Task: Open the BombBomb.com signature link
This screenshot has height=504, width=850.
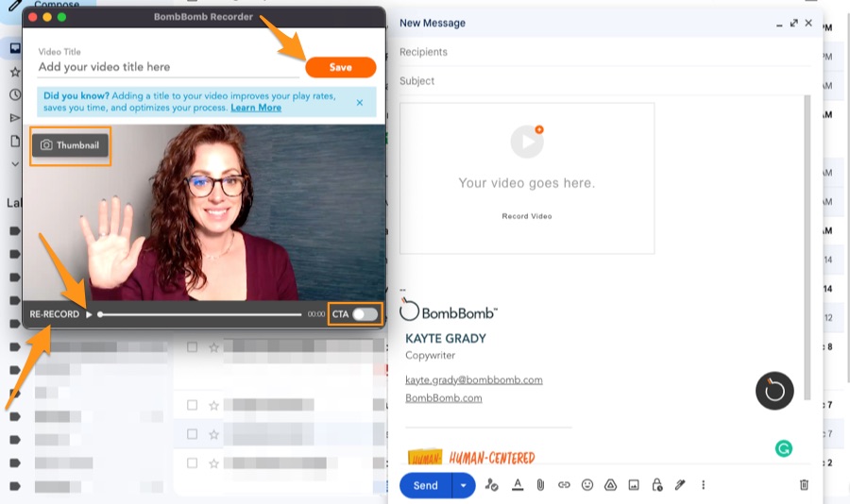Action: click(444, 397)
